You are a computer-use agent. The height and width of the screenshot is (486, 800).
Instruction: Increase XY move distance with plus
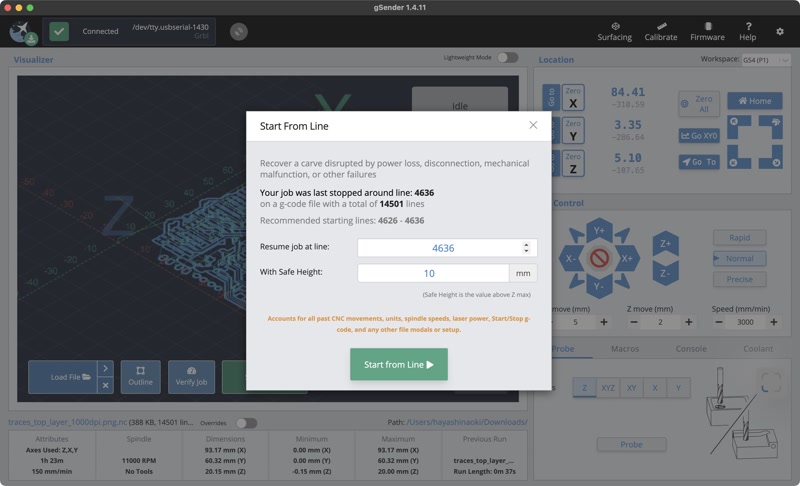pos(604,322)
